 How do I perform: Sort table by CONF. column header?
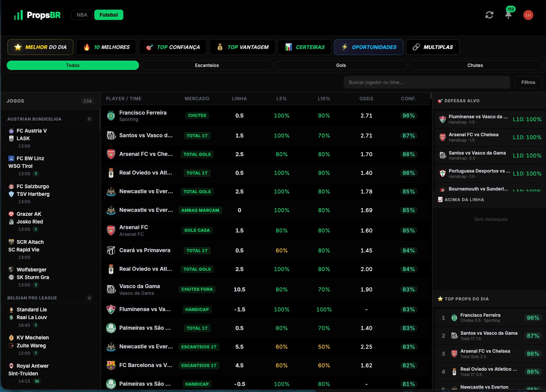point(408,99)
